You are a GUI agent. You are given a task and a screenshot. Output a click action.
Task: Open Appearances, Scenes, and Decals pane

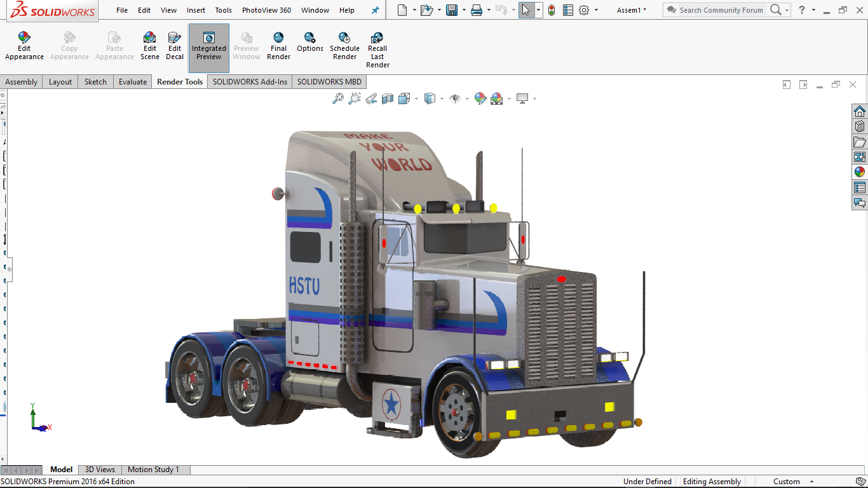click(x=860, y=172)
